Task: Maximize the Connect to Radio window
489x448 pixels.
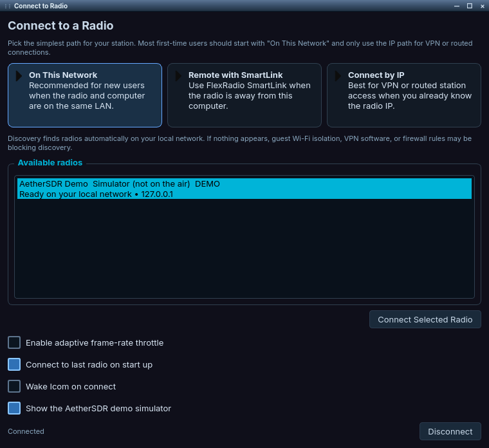Action: pos(469,6)
